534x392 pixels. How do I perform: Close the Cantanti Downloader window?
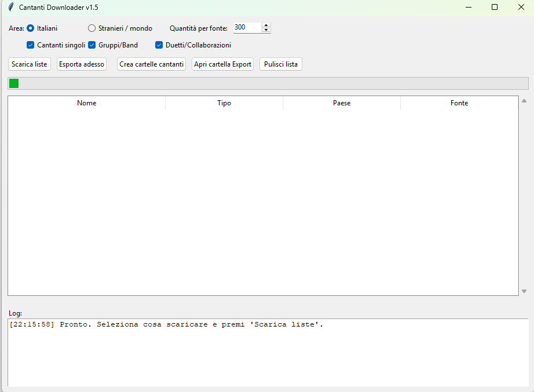[521, 7]
